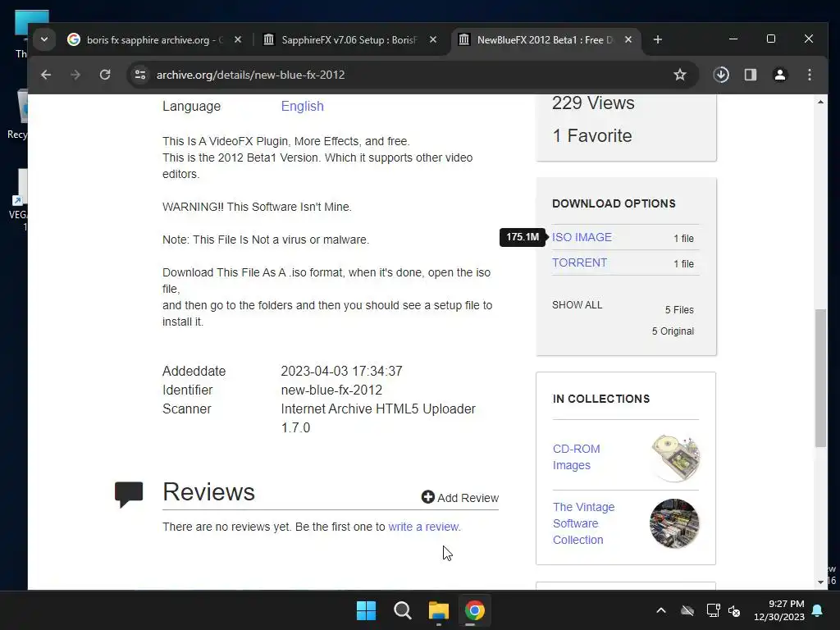Click the Chrome taskbar icon
This screenshot has height=630, width=840.
pyautogui.click(x=475, y=610)
